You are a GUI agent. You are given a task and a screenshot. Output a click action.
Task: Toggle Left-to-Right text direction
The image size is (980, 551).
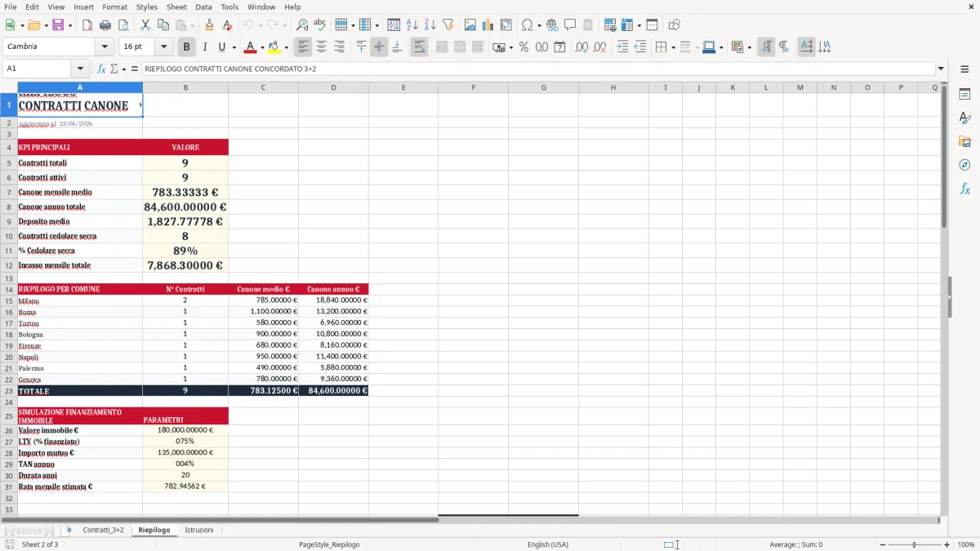[766, 47]
